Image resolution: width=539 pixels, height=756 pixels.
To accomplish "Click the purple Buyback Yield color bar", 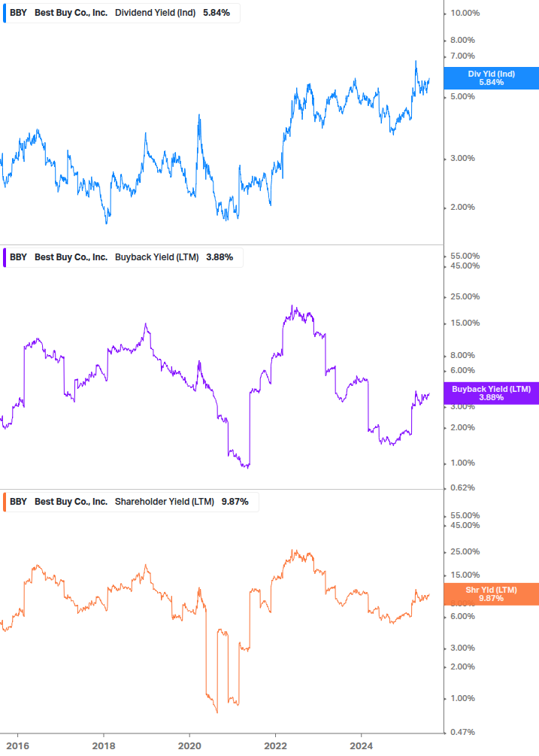I will pos(5,257).
